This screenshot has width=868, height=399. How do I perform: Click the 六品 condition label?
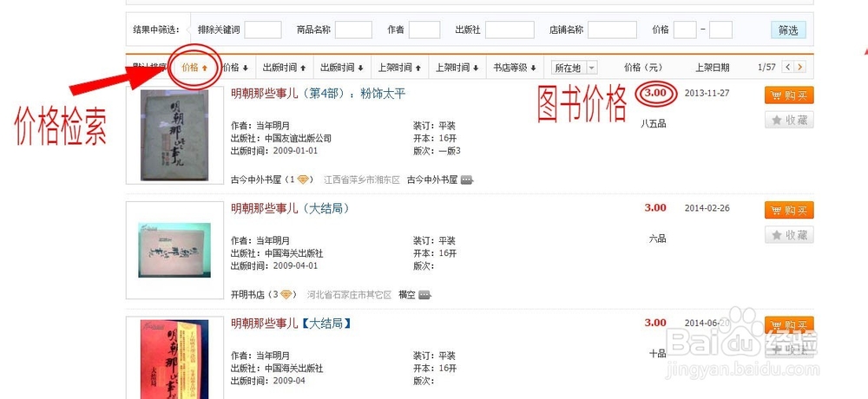(658, 239)
